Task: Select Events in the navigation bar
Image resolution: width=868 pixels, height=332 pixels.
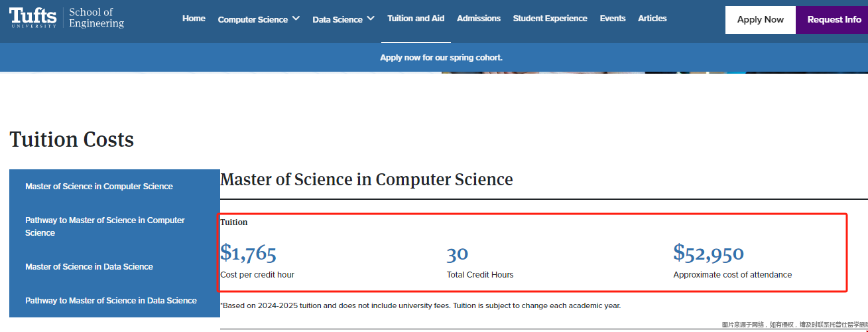Action: [x=613, y=19]
